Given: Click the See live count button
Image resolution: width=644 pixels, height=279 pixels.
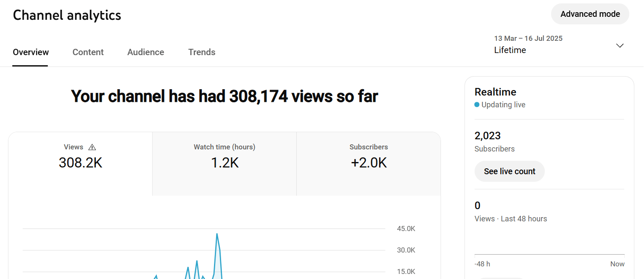Looking at the screenshot, I should tap(509, 171).
